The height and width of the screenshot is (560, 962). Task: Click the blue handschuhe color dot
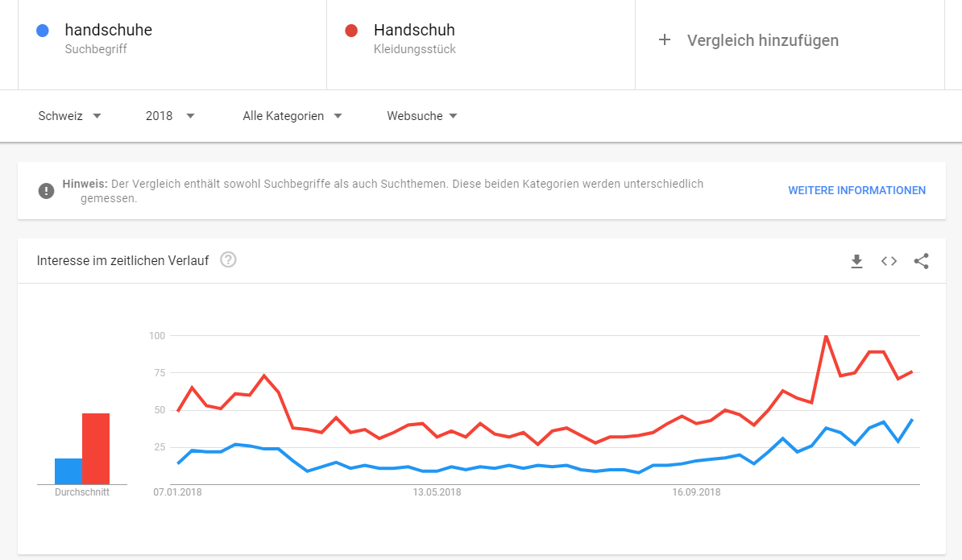(43, 31)
